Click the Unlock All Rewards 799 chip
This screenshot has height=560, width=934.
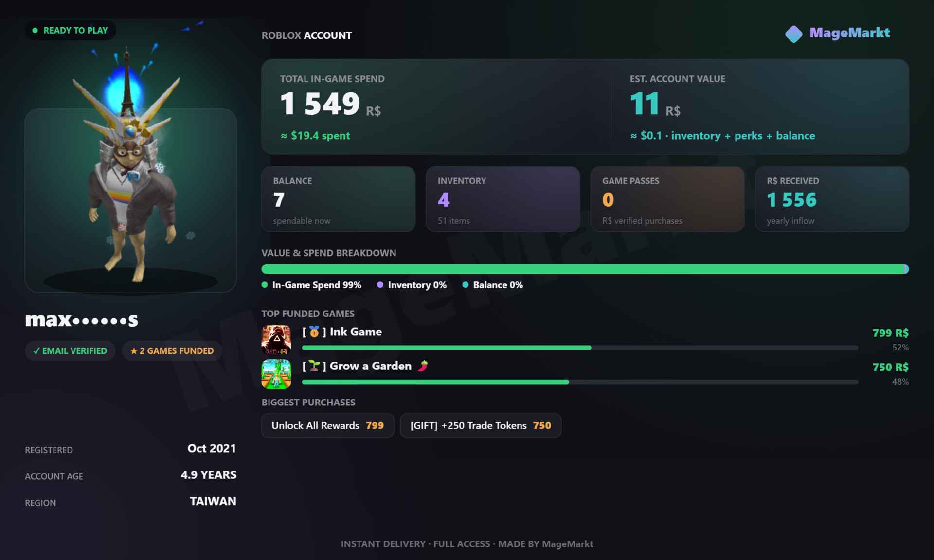(327, 425)
